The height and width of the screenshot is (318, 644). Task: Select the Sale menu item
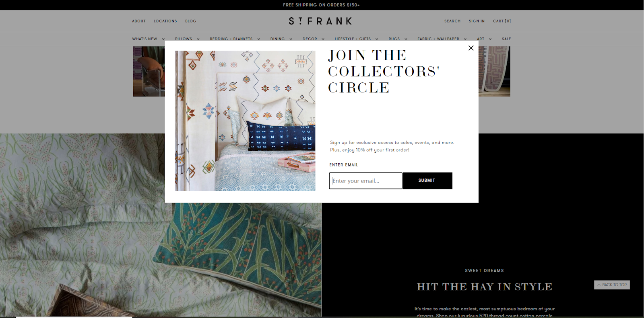pos(506,39)
